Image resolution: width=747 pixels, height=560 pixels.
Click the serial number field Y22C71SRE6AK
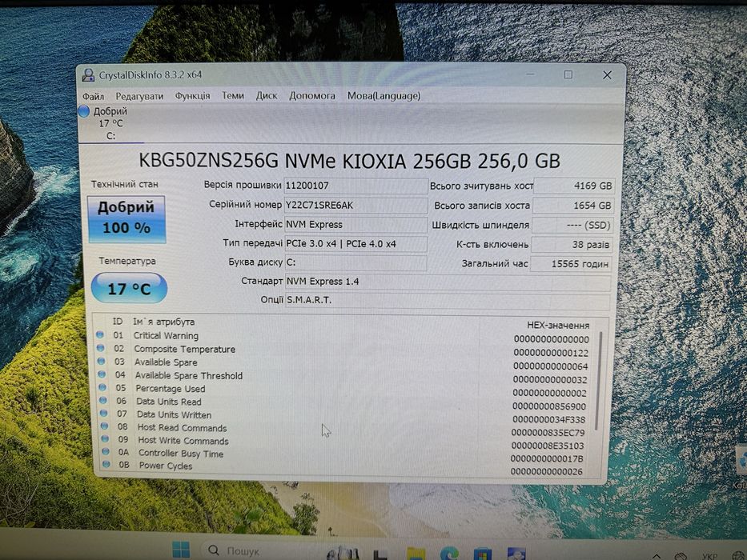click(355, 206)
